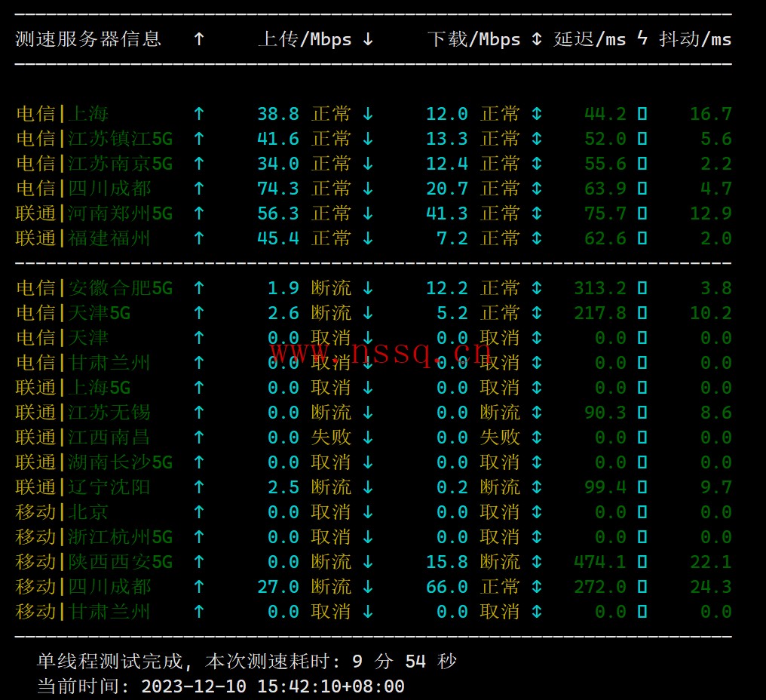Click latency value 44.2

[x=605, y=114]
